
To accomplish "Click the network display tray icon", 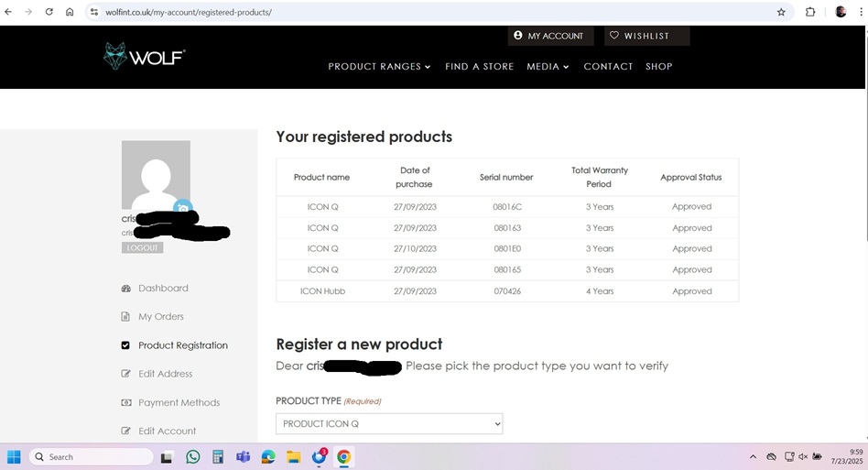I will pyautogui.click(x=789, y=456).
